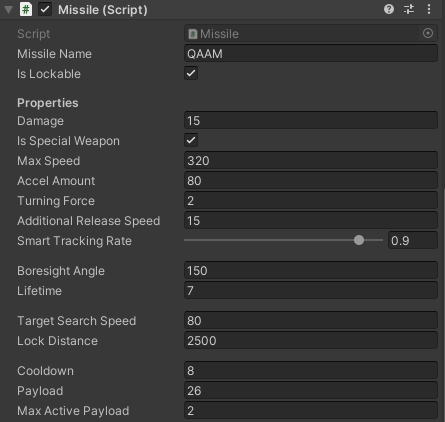Uncheck the Is Lockable checkbox
This screenshot has width=445, height=422.
pos(191,73)
